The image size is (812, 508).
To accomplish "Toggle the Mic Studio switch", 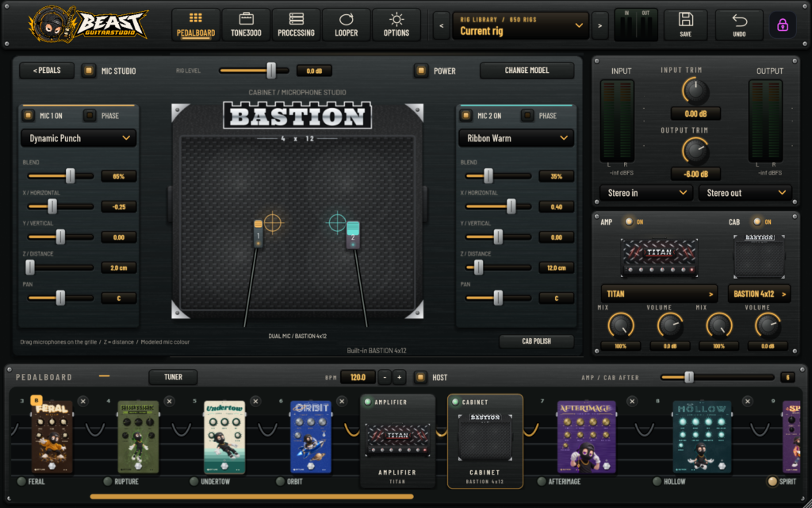I will 89,71.
